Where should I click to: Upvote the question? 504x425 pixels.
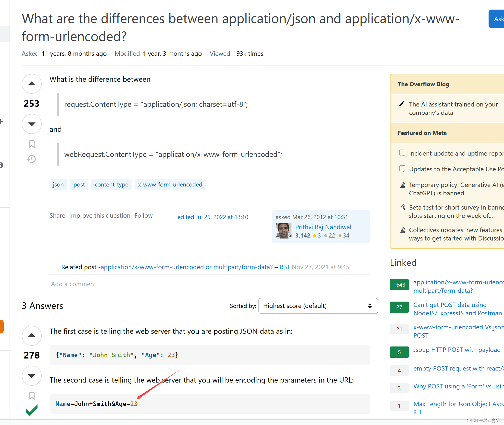pyautogui.click(x=31, y=84)
